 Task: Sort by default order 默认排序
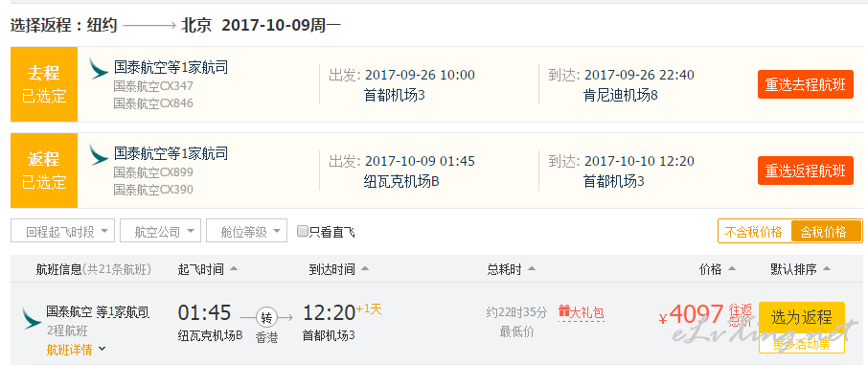click(801, 270)
